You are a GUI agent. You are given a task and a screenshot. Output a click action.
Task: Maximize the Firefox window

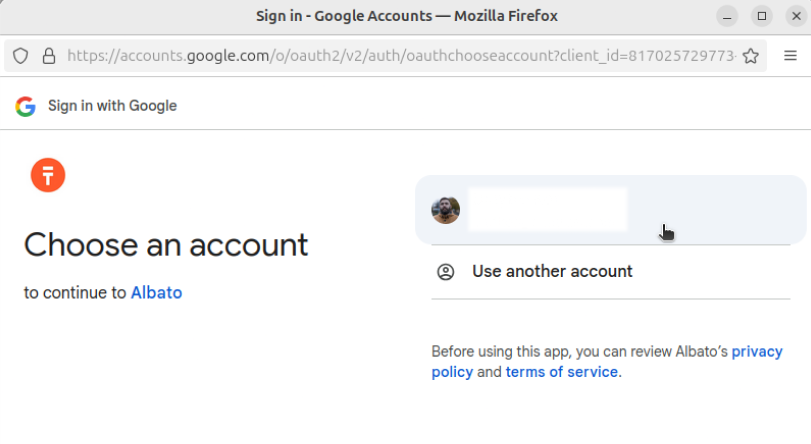(x=762, y=16)
